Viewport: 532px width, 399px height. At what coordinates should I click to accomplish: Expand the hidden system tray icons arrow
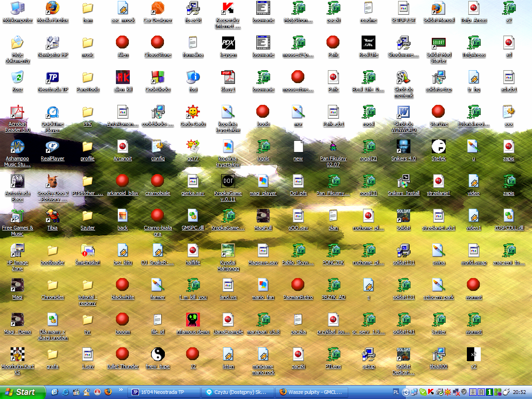tap(406, 392)
